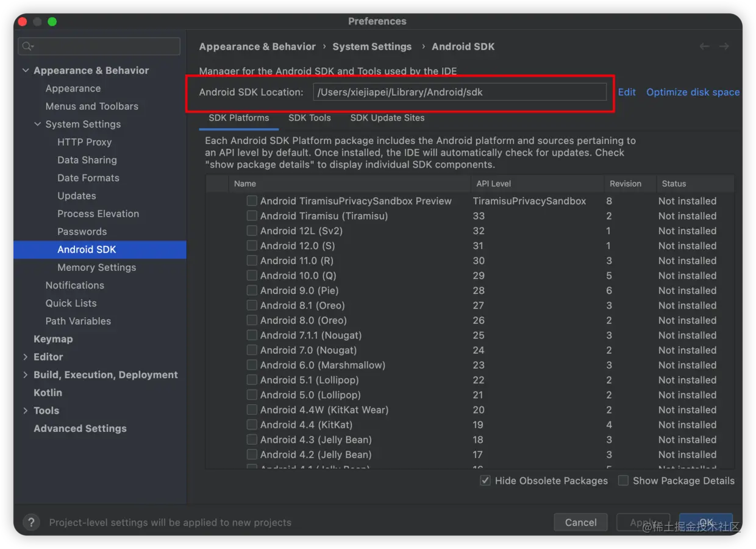Select Memory Settings in the sidebar
This screenshot has width=756, height=549.
(x=96, y=267)
